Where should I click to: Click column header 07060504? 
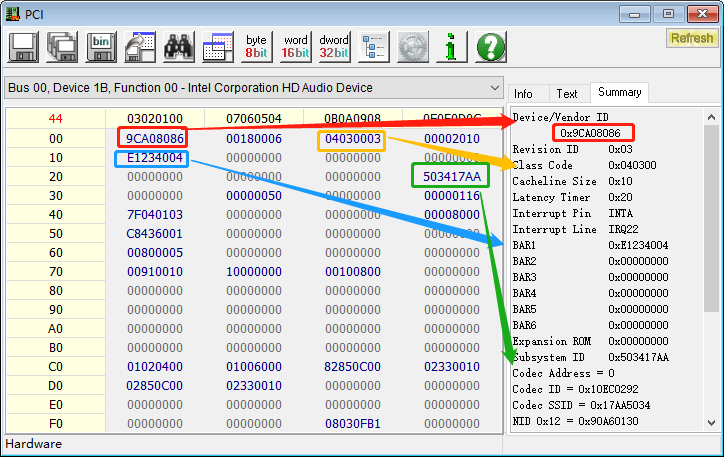click(x=254, y=119)
